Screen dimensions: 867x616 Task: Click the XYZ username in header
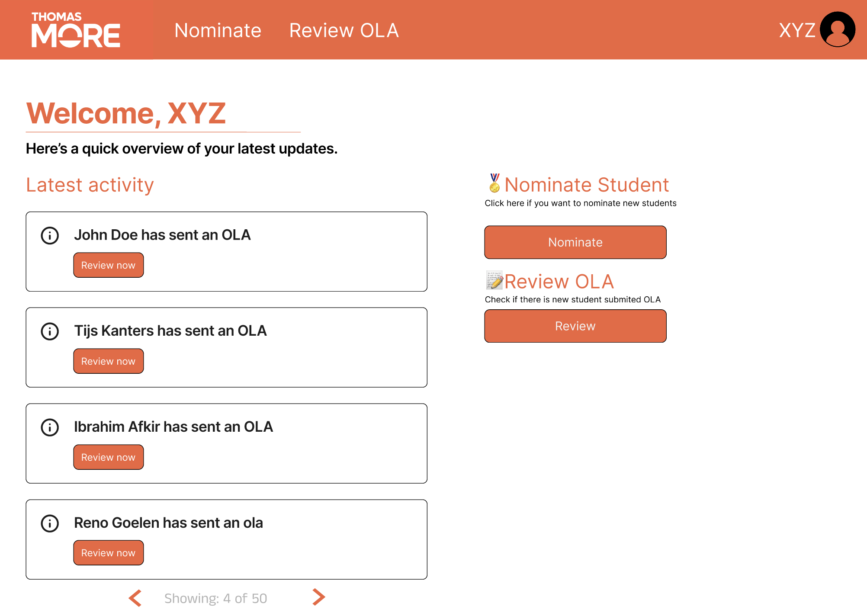(x=797, y=30)
